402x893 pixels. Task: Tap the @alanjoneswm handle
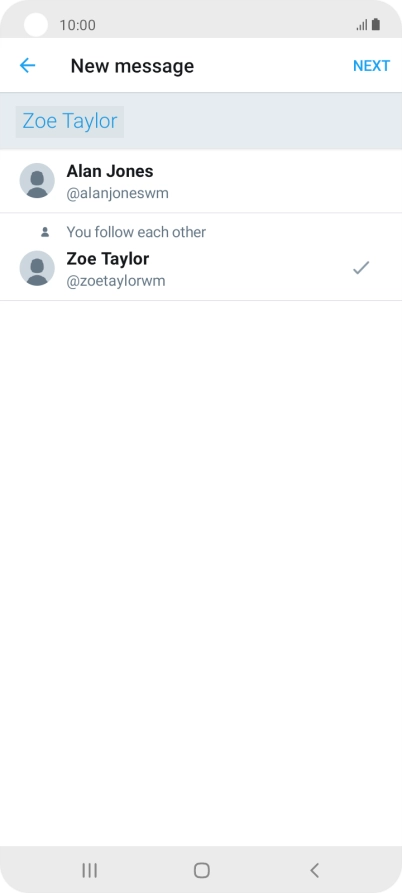(117, 194)
